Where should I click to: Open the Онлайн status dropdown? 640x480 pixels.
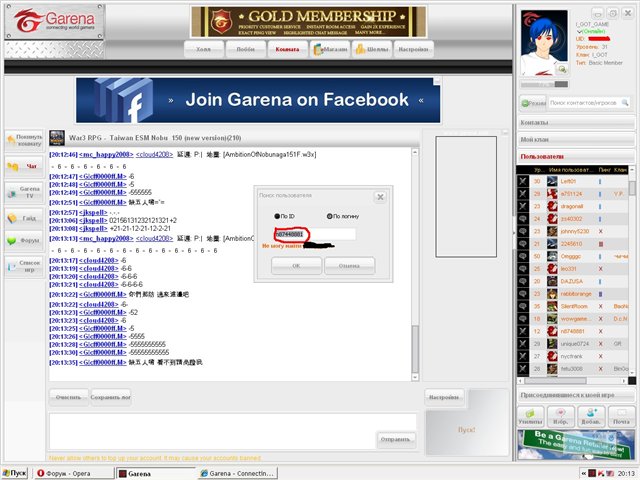[x=591, y=31]
